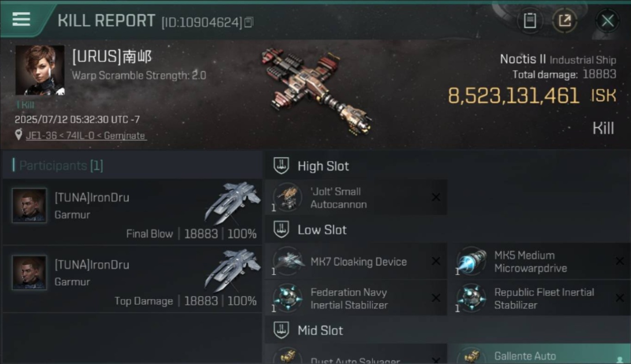Click the clipboard icon in header

point(530,21)
